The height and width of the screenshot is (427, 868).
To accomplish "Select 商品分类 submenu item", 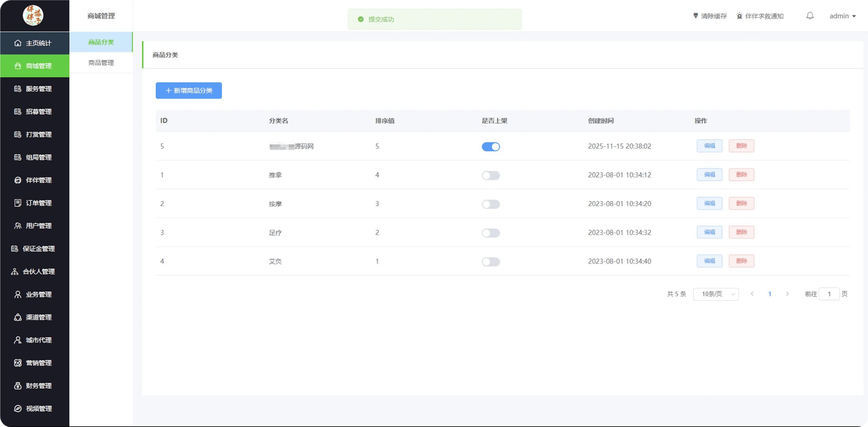I will (x=101, y=42).
